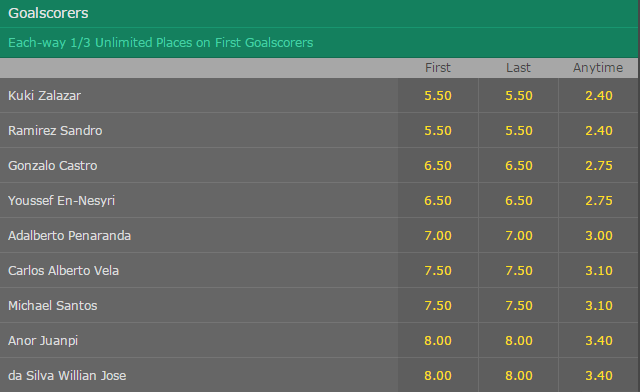Select Ramirez Sandro Last goalscorer odds 5.50
The image size is (640, 392).
click(518, 131)
